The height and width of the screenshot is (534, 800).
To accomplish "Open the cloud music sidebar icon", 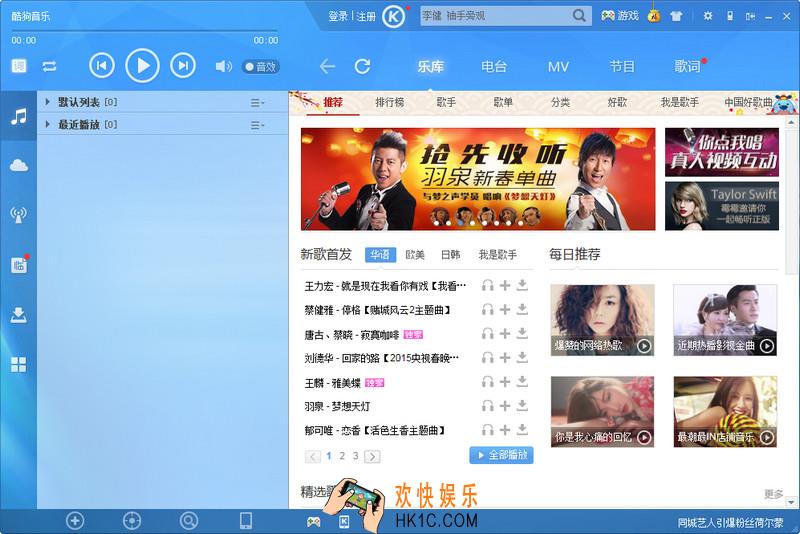I will [19, 165].
